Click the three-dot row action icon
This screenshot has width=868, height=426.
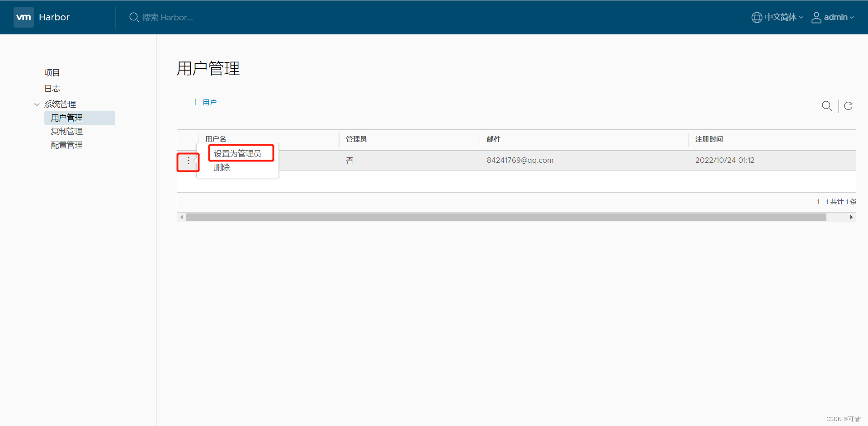pos(188,161)
